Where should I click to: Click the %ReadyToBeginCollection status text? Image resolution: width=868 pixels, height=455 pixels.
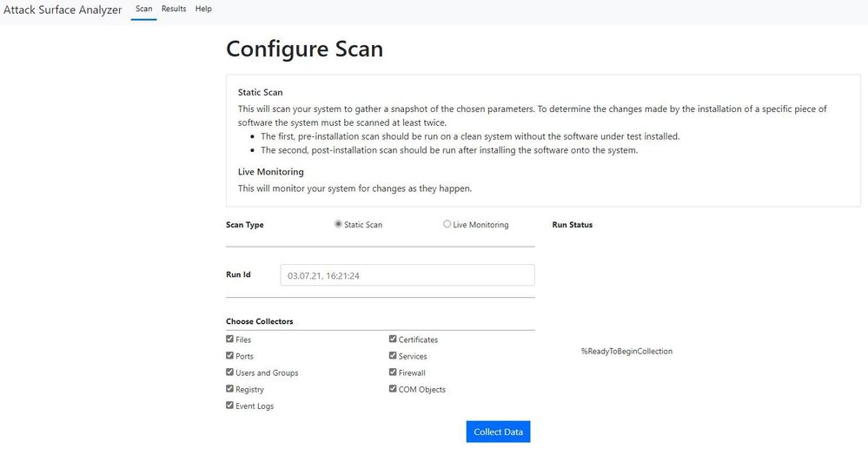[x=626, y=351]
